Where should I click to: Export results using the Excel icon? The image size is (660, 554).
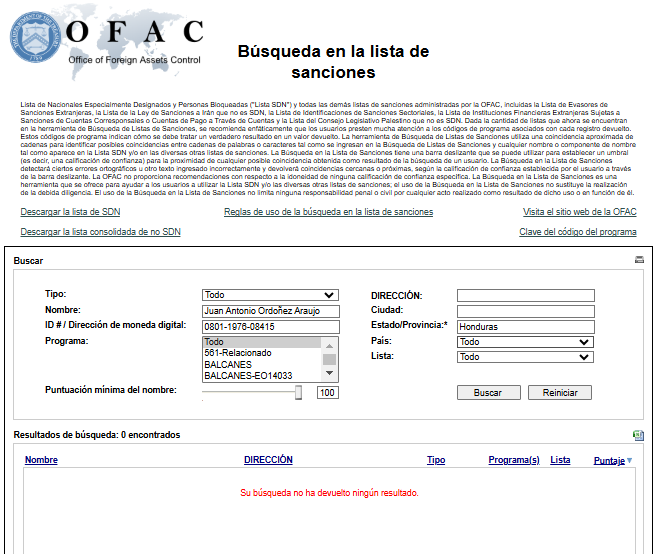pyautogui.click(x=638, y=435)
